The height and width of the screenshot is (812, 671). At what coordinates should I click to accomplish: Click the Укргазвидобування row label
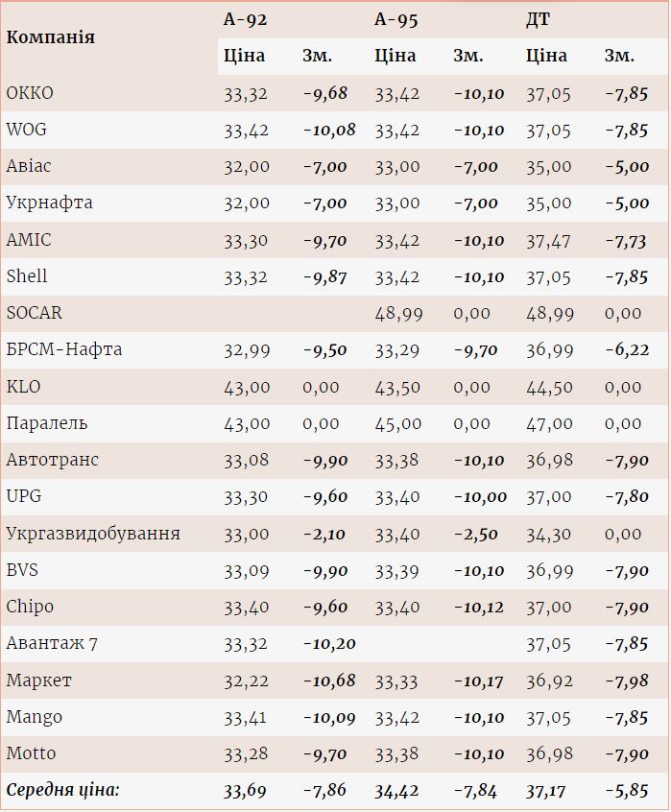pos(93,533)
